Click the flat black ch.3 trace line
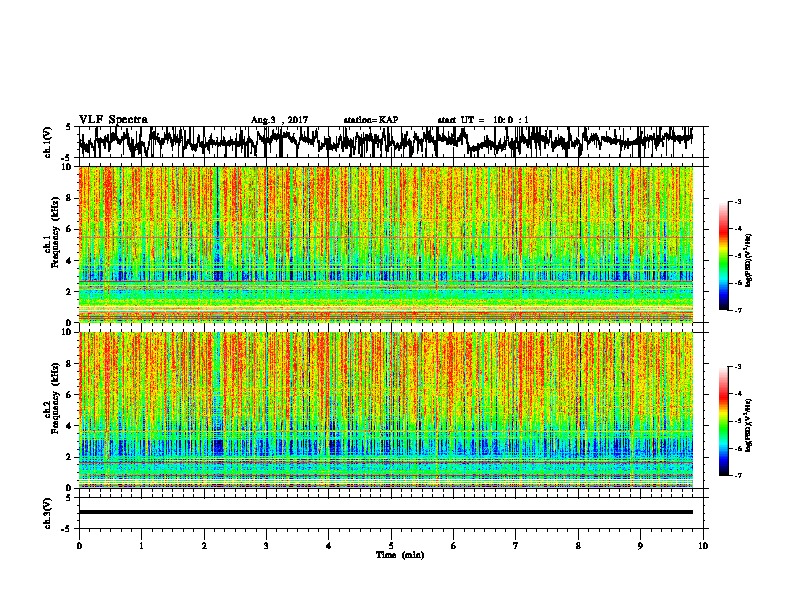This screenshot has width=792, height=612. coord(386,512)
